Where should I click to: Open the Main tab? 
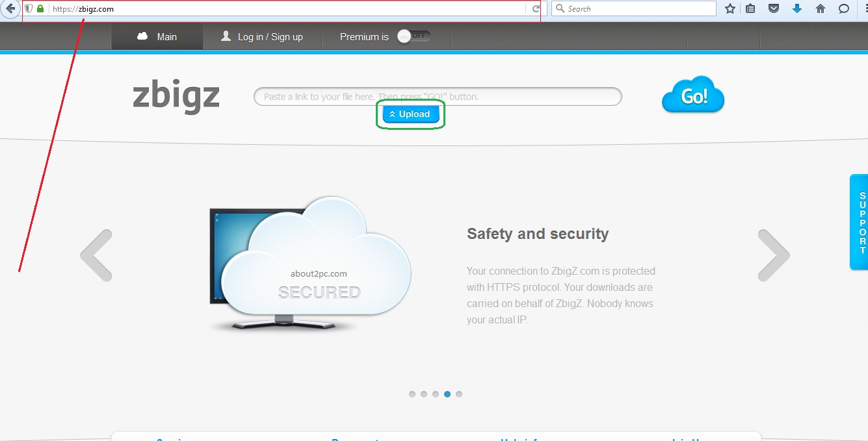[x=157, y=37]
